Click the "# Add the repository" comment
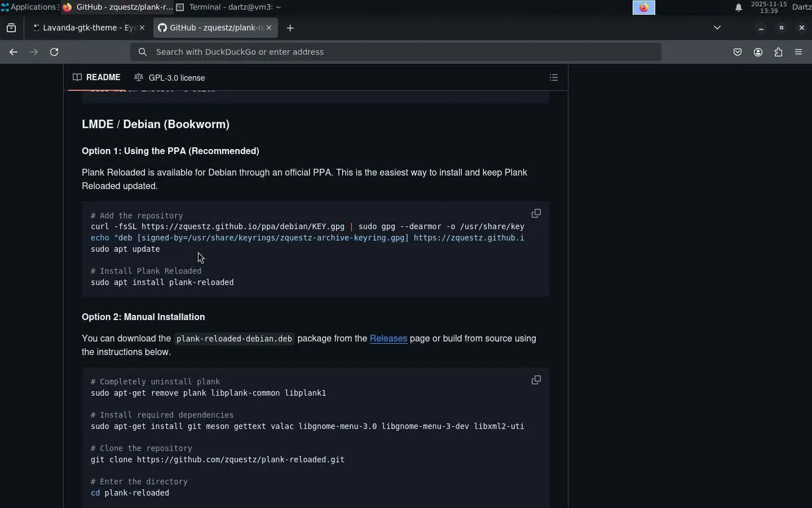 pyautogui.click(x=137, y=216)
